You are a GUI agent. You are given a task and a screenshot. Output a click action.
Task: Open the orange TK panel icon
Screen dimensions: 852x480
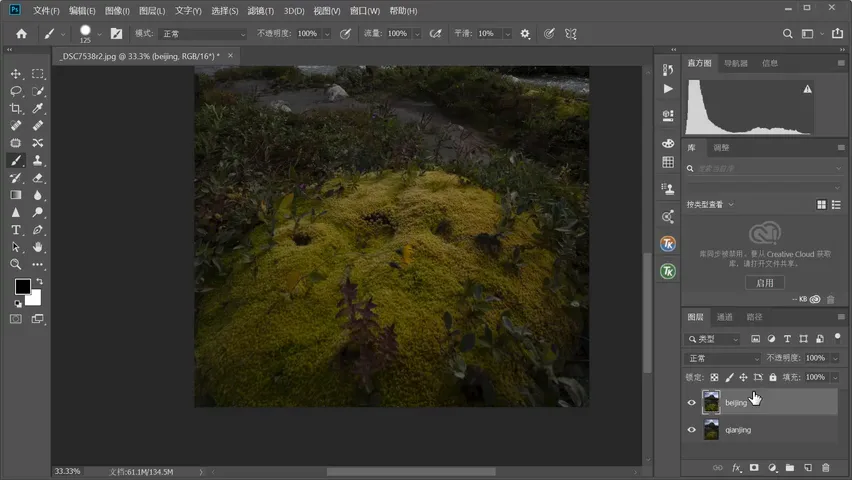point(668,244)
